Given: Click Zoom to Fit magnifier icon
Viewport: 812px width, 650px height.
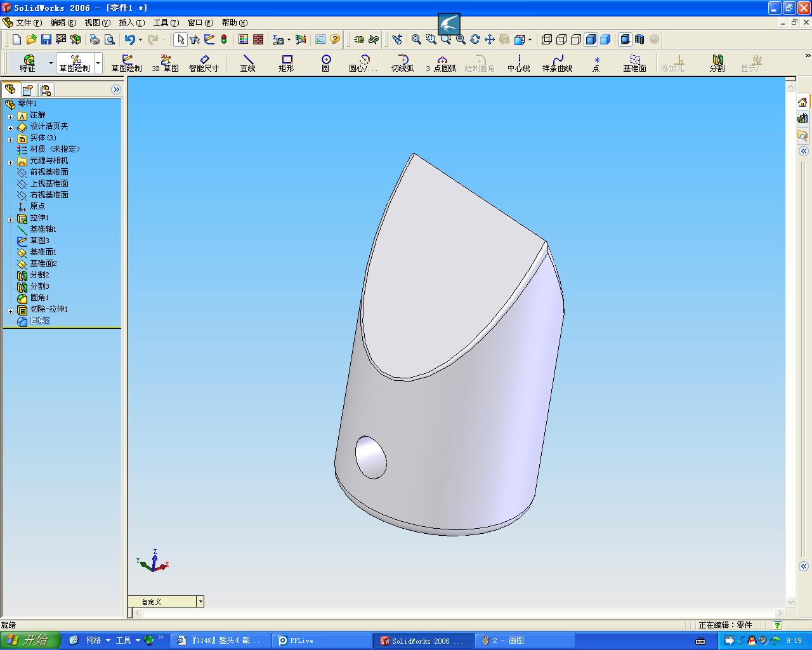Looking at the screenshot, I should [416, 39].
